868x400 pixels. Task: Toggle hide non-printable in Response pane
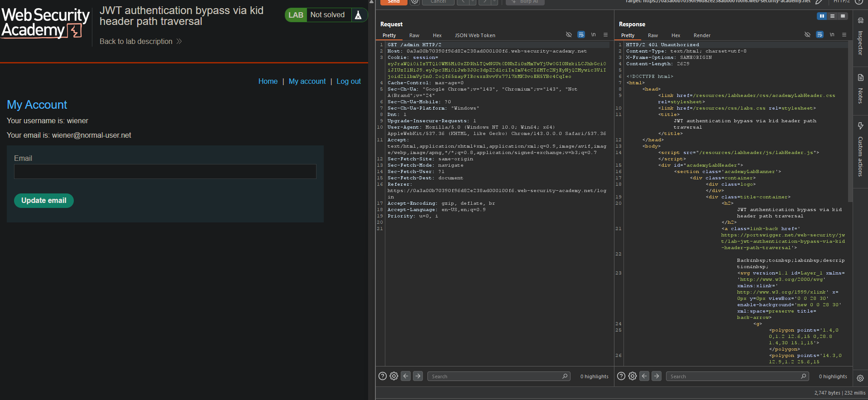[x=807, y=34]
